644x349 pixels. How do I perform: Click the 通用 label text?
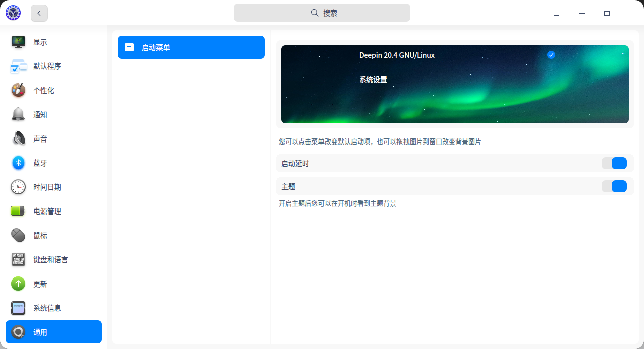[40, 332]
